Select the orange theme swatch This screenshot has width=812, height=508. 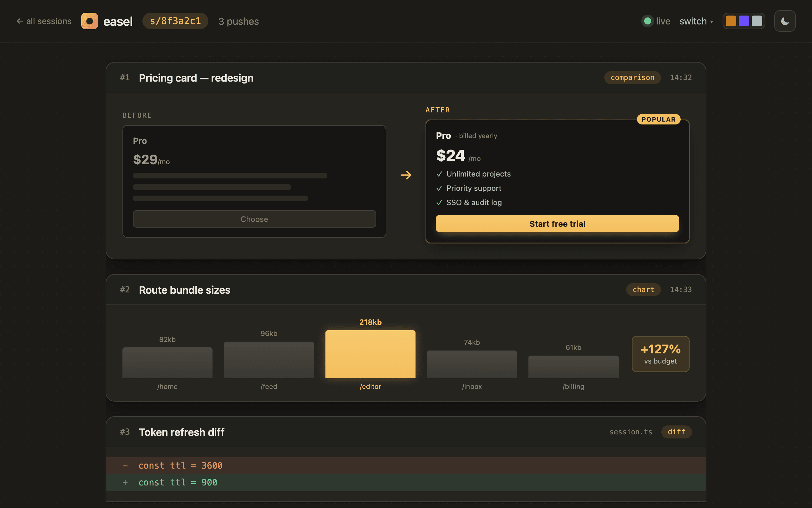(x=731, y=21)
